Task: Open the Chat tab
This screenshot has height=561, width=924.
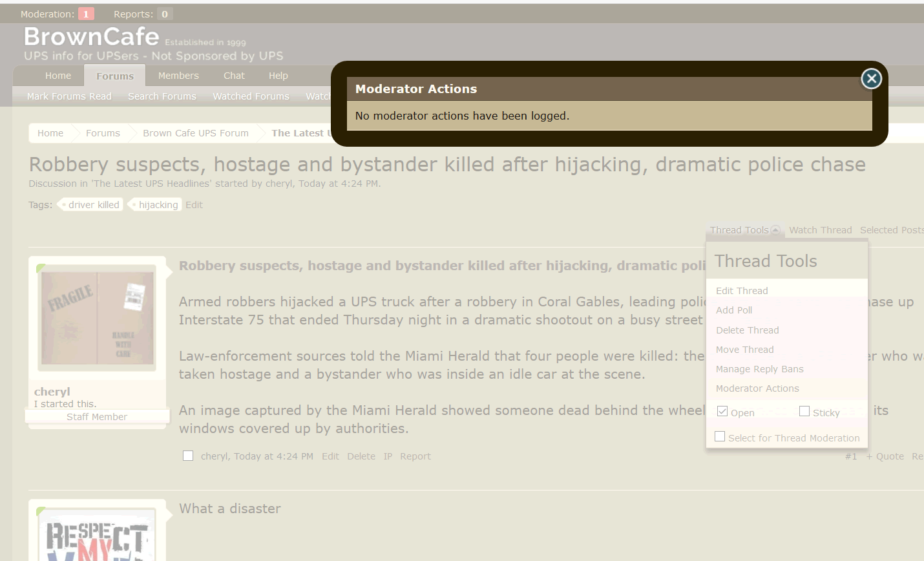Action: point(234,76)
